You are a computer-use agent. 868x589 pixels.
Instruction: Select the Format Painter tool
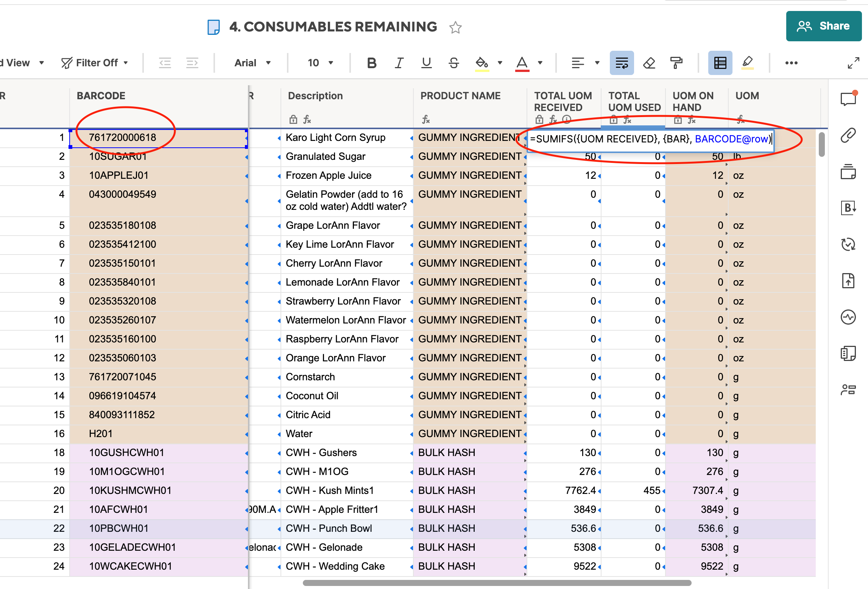[x=677, y=63]
